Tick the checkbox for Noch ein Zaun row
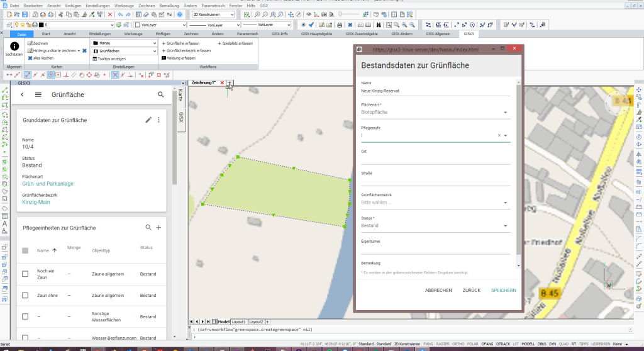The width and height of the screenshot is (644, 351). tap(25, 274)
